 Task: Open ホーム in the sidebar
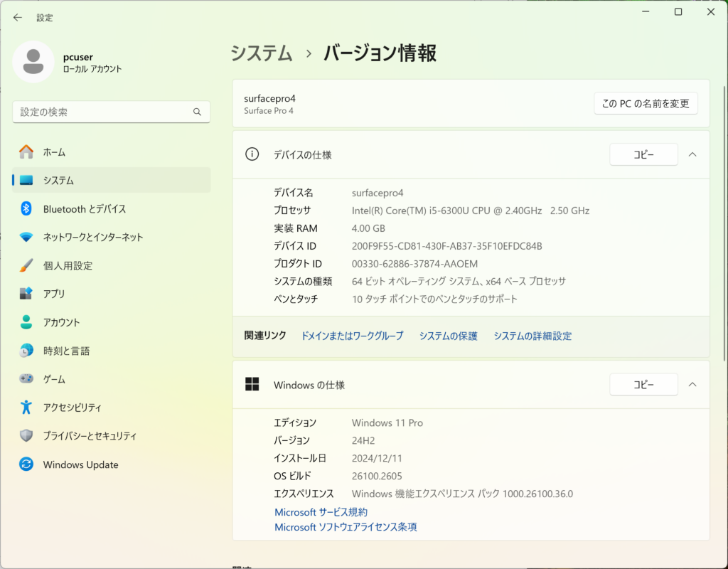pyautogui.click(x=112, y=152)
